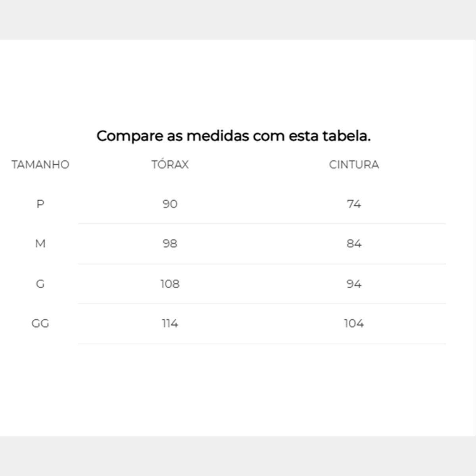This screenshot has height=476, width=476.
Task: Click tórax value 98
Action: [x=170, y=244]
